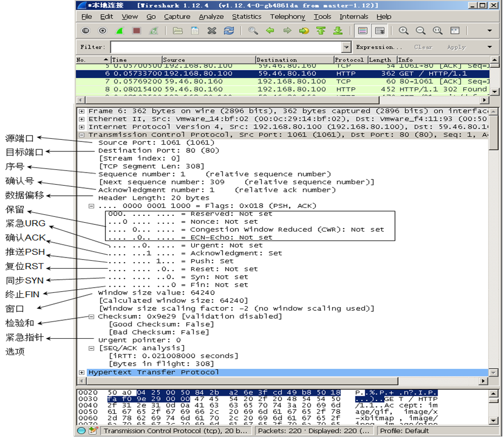Open the Capture menu
This screenshot has width=504, height=438.
coord(177,16)
